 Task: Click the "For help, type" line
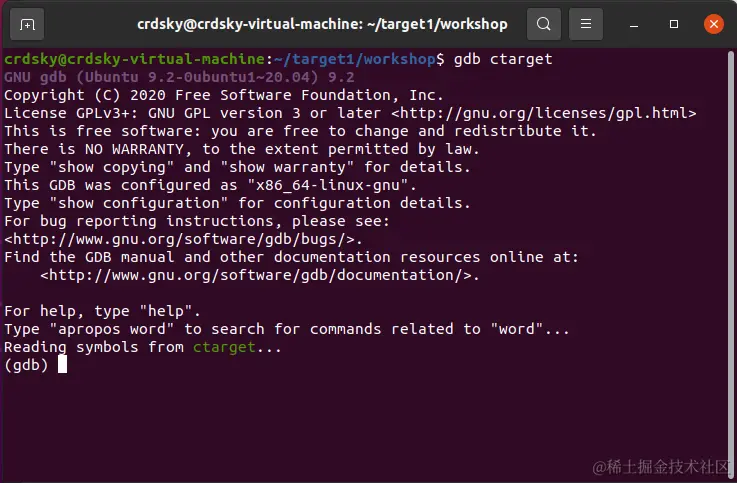[x=102, y=311]
